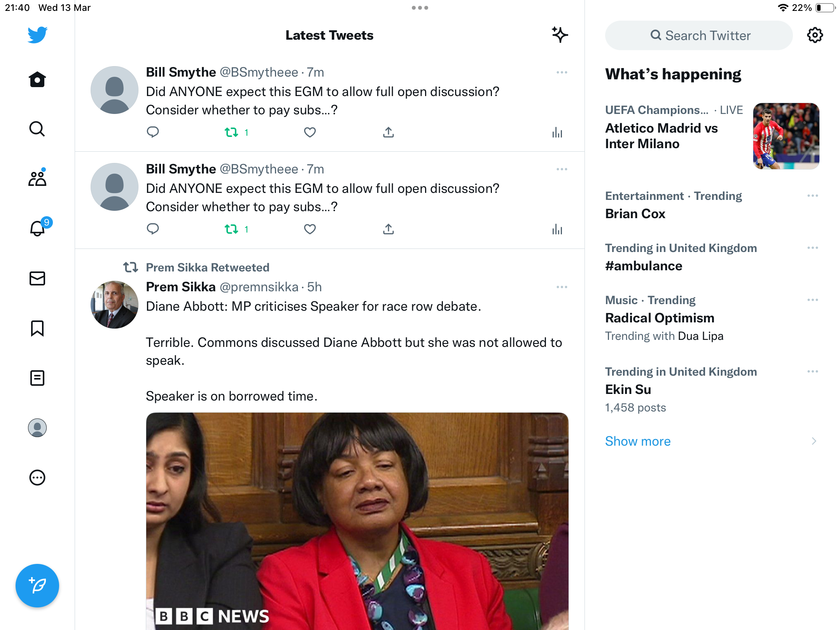840x630 pixels.
Task: Open more options for Radical Optimism trend
Action: tap(812, 300)
